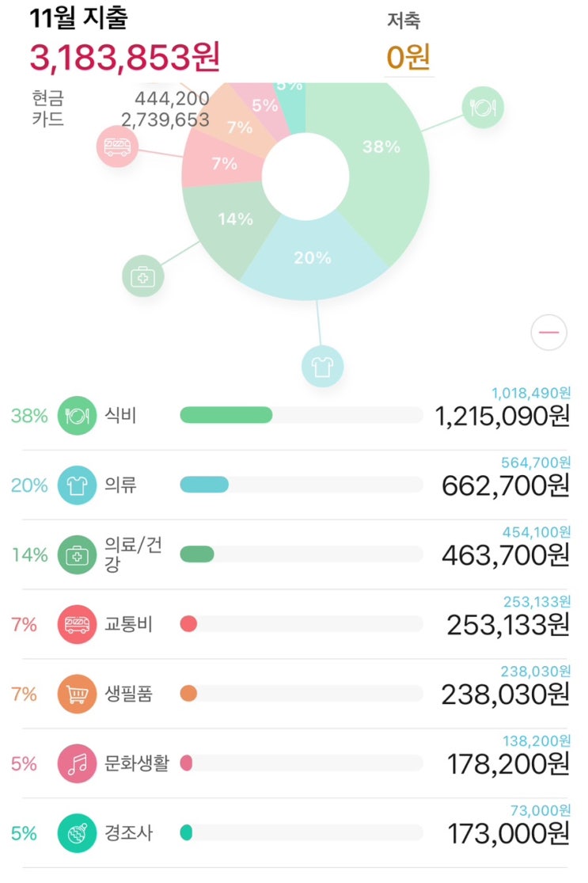Tap the medical kit icon beside the chart

click(143, 276)
